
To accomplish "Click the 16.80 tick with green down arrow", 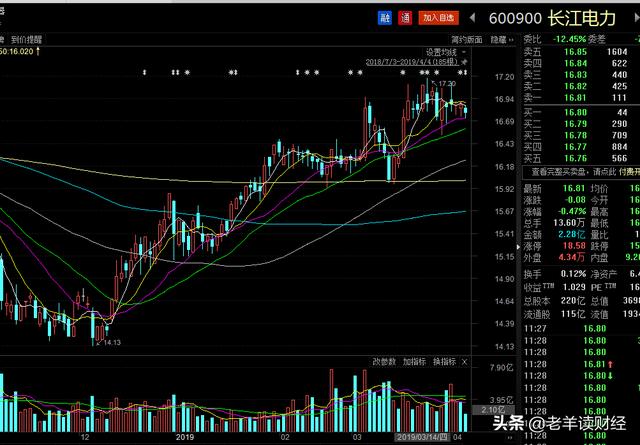I will tap(581, 376).
